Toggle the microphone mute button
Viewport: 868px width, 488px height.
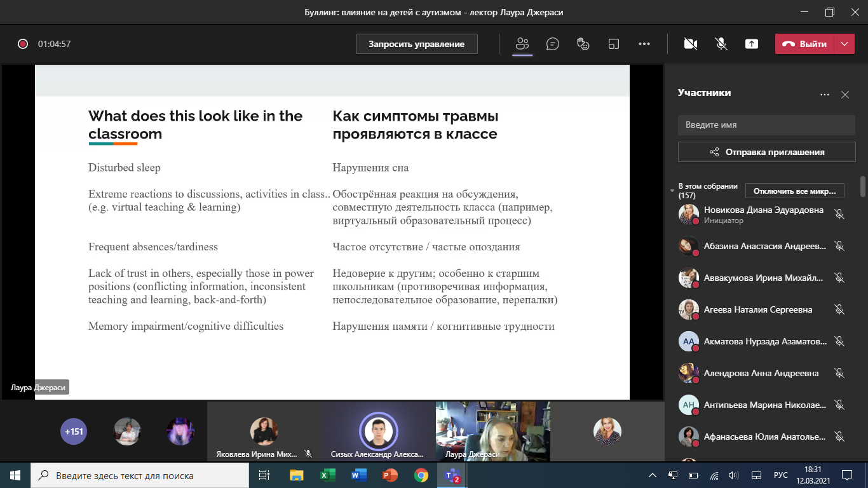[721, 44]
